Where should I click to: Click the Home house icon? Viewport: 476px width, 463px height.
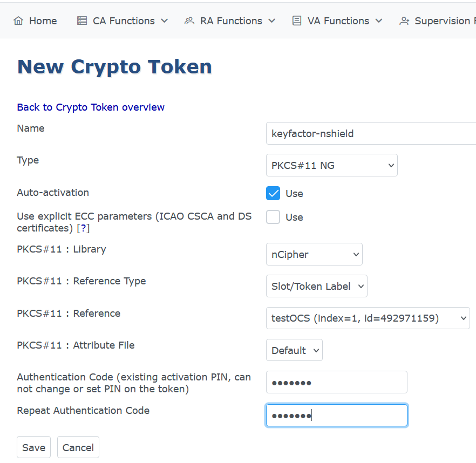coord(19,21)
